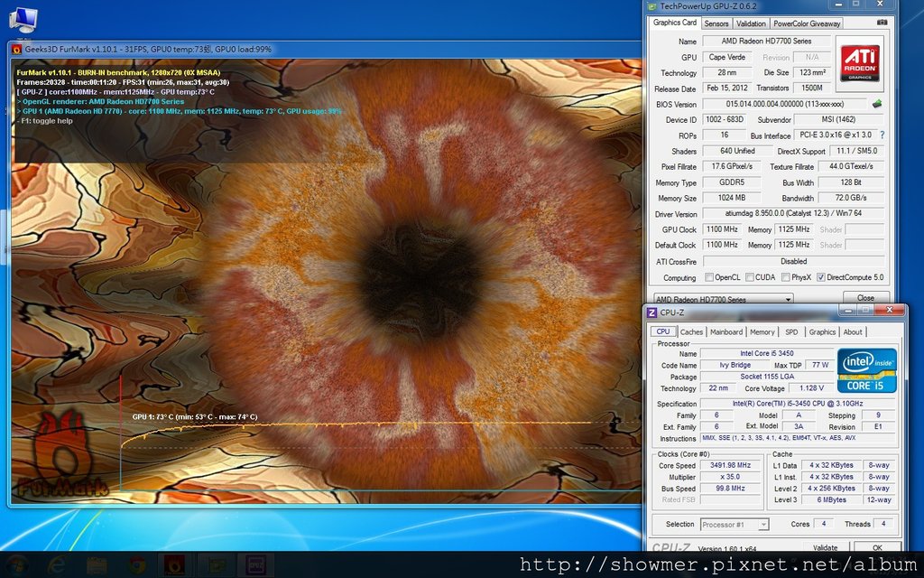Toggle the PhysX checkbox in GPU-Z
The image size is (924, 578).
point(786,277)
